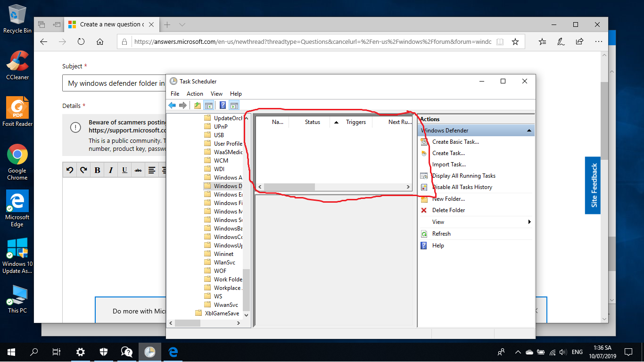Click the new tab plus button in Edge
Viewport: 644px width, 362px height.
[167, 25]
